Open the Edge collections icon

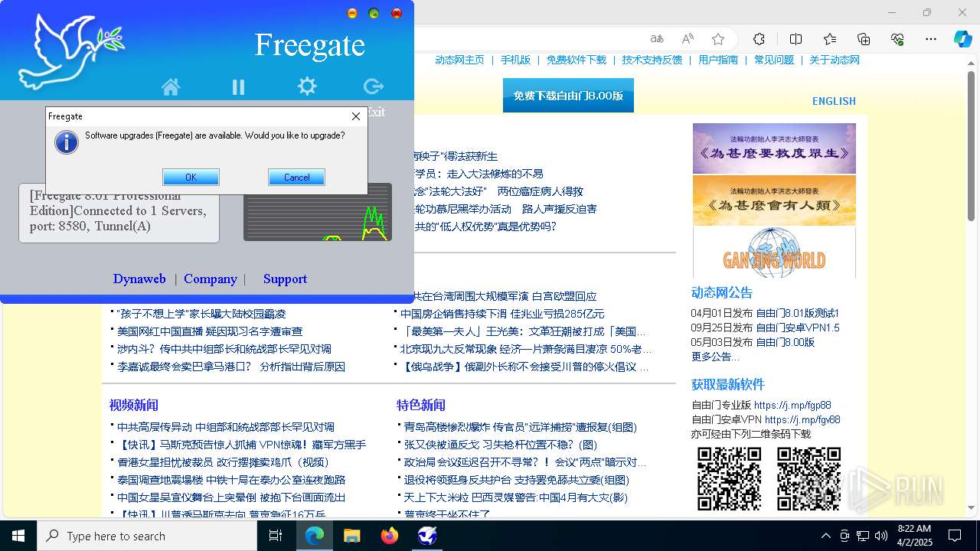[864, 39]
